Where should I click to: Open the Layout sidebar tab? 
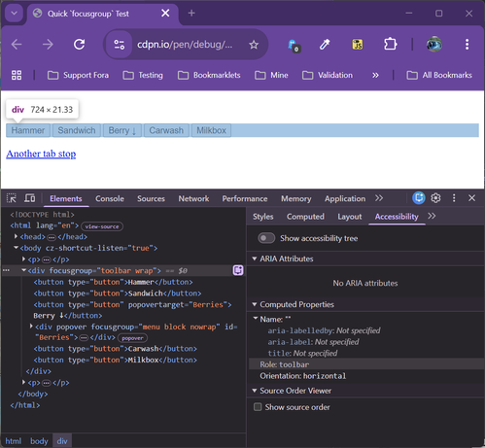click(x=350, y=217)
